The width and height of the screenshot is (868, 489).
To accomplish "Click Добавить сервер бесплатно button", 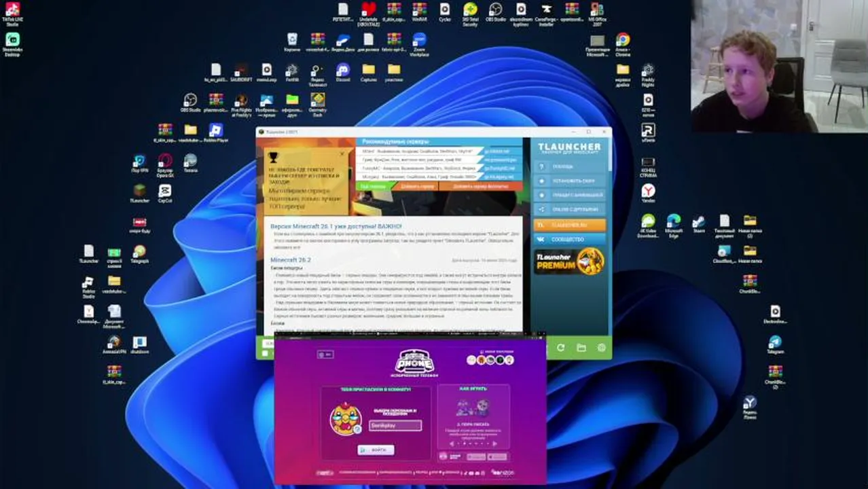I will (x=480, y=185).
